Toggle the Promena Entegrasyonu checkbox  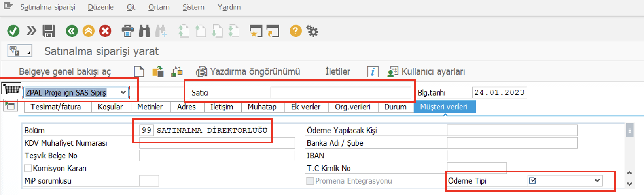[311, 181]
